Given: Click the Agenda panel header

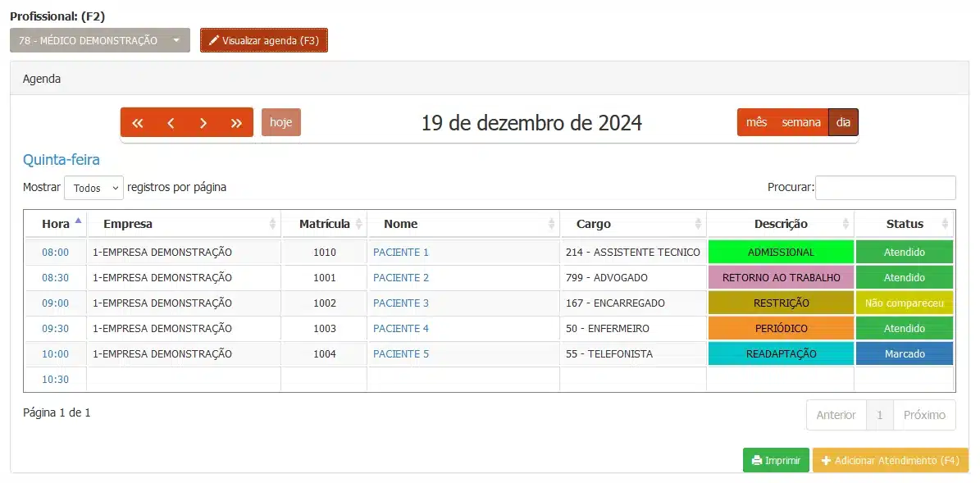Looking at the screenshot, I should tap(490, 79).
